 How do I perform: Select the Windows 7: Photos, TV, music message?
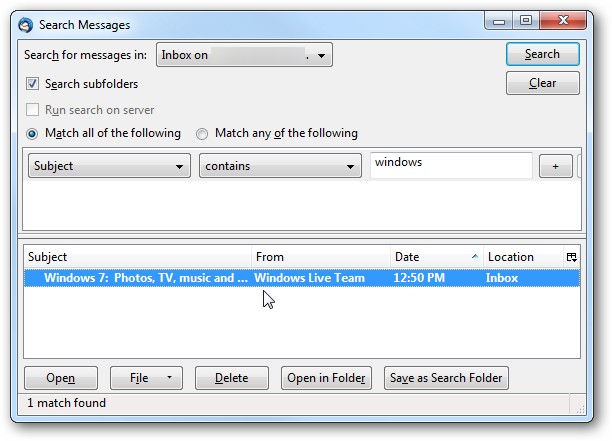click(302, 278)
